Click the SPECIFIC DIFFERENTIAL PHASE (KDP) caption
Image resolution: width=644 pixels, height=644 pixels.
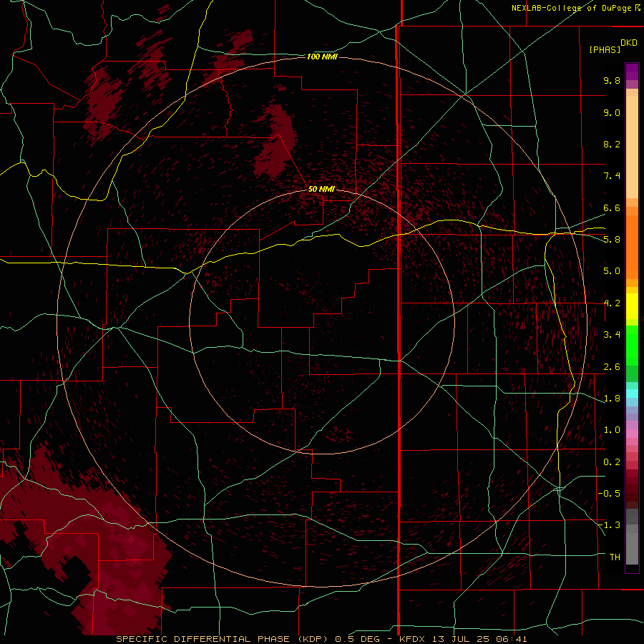(224, 639)
